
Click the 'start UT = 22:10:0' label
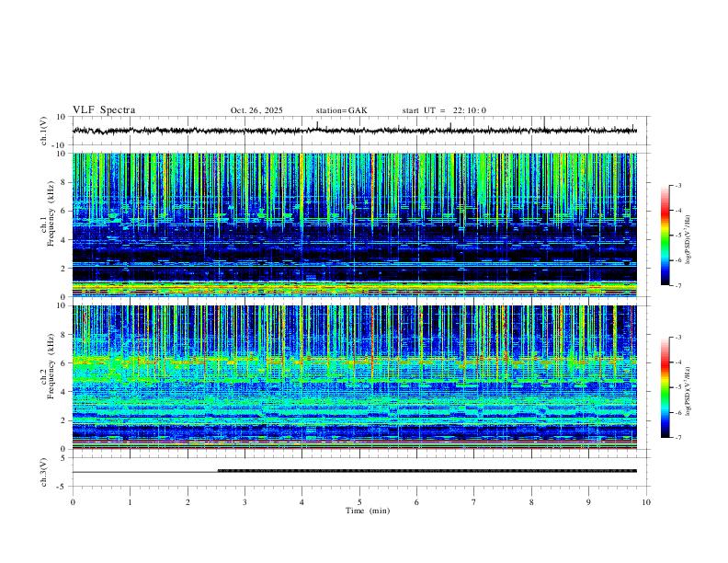pos(444,110)
